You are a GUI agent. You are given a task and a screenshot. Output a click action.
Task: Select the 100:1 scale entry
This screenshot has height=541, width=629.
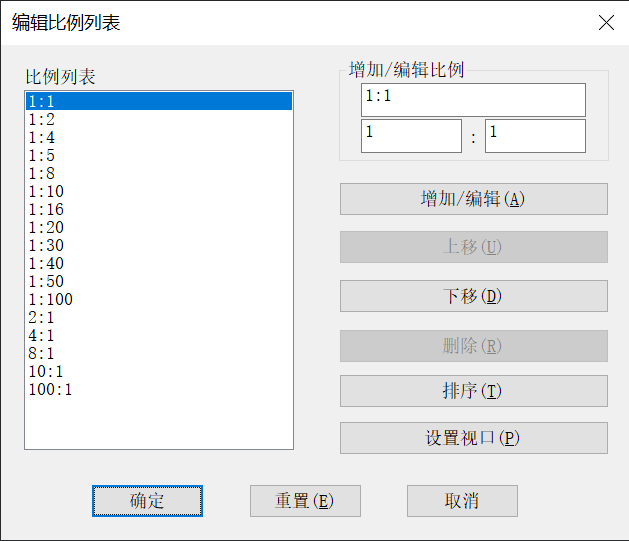point(50,389)
